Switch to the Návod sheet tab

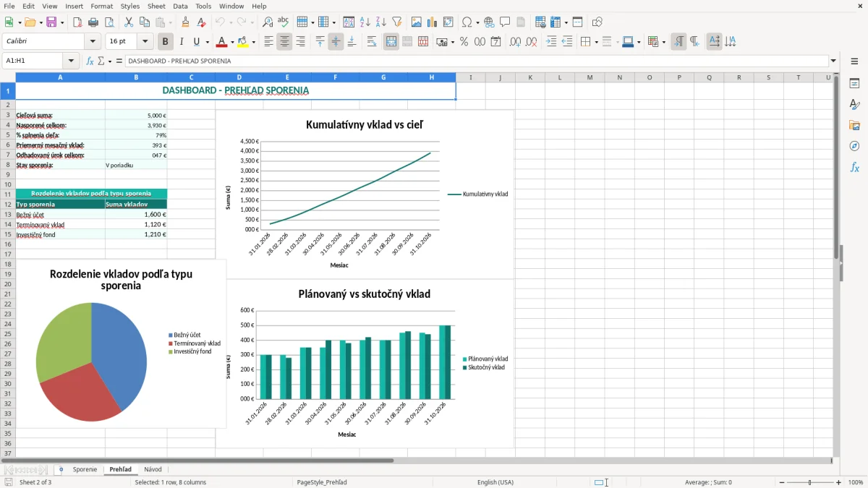click(153, 469)
